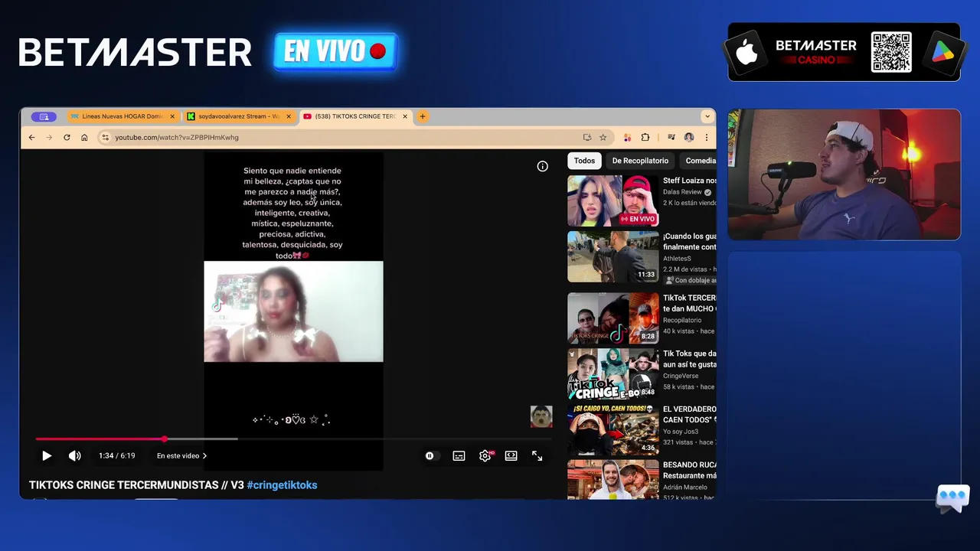Turn on subtitles with the captions icon
Screen dimensions: 980x551
point(459,456)
